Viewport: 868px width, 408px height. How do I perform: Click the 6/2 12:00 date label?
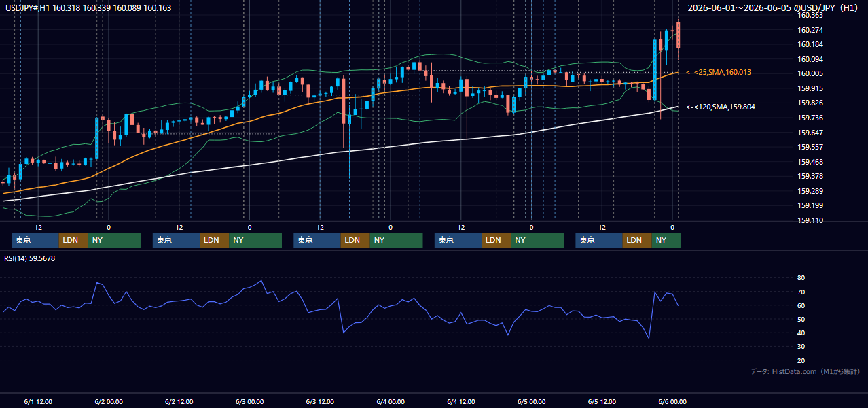179,402
